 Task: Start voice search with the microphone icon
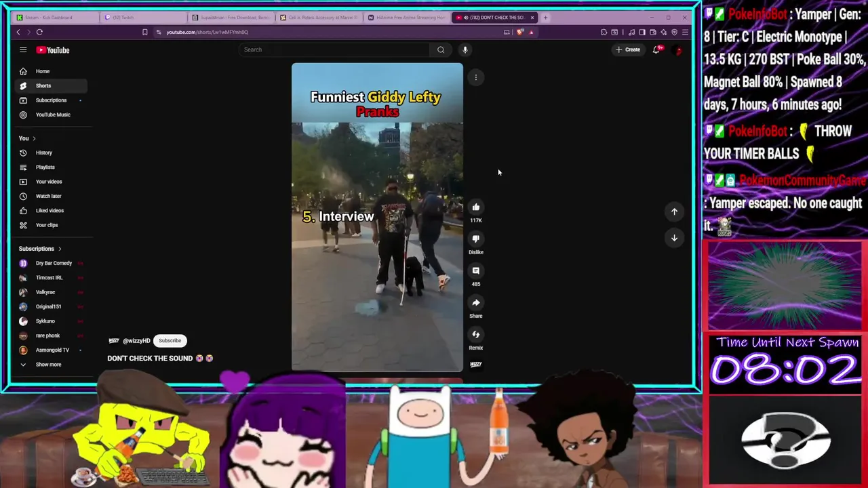pos(465,49)
